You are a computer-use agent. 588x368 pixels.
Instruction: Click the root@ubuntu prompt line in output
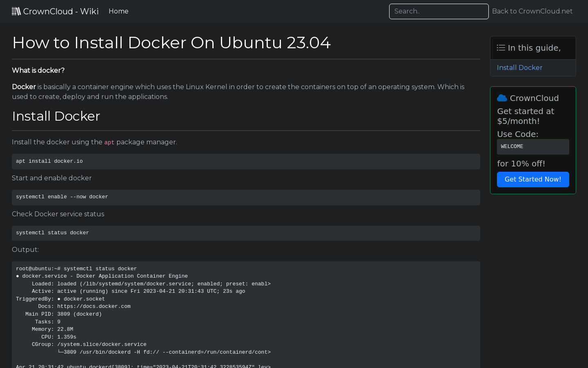76,269
